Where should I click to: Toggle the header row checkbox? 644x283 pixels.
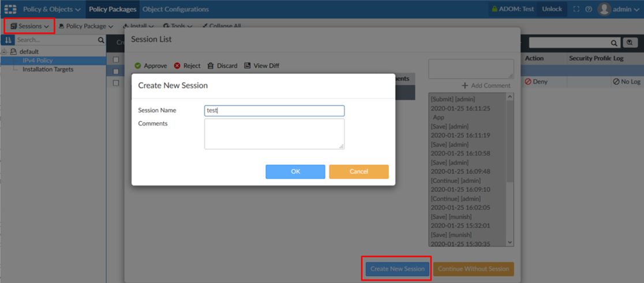click(x=116, y=60)
